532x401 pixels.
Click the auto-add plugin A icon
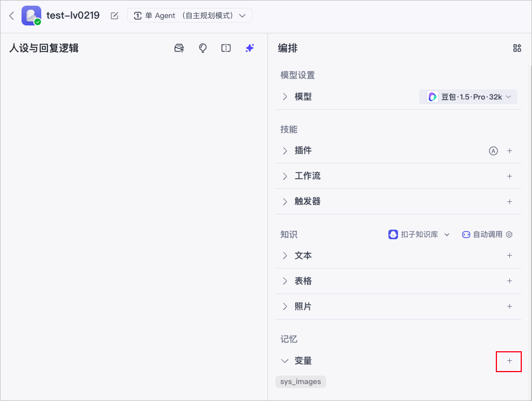[x=494, y=151]
